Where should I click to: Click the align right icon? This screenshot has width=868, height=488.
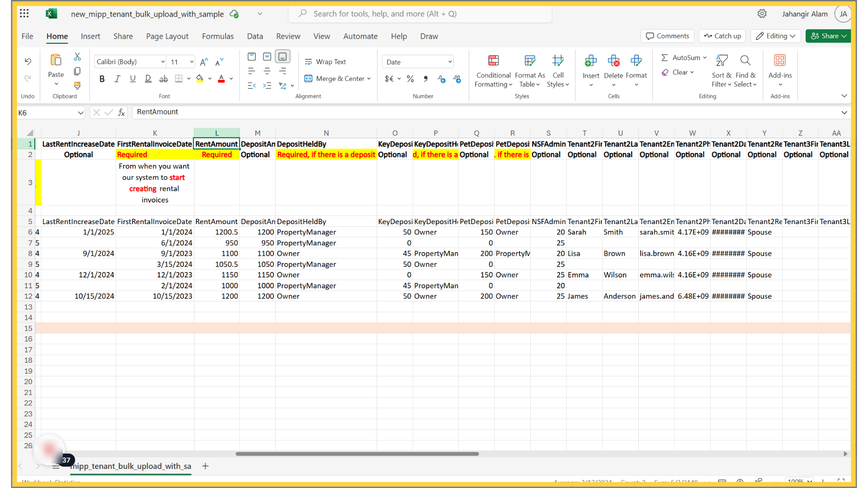(283, 71)
